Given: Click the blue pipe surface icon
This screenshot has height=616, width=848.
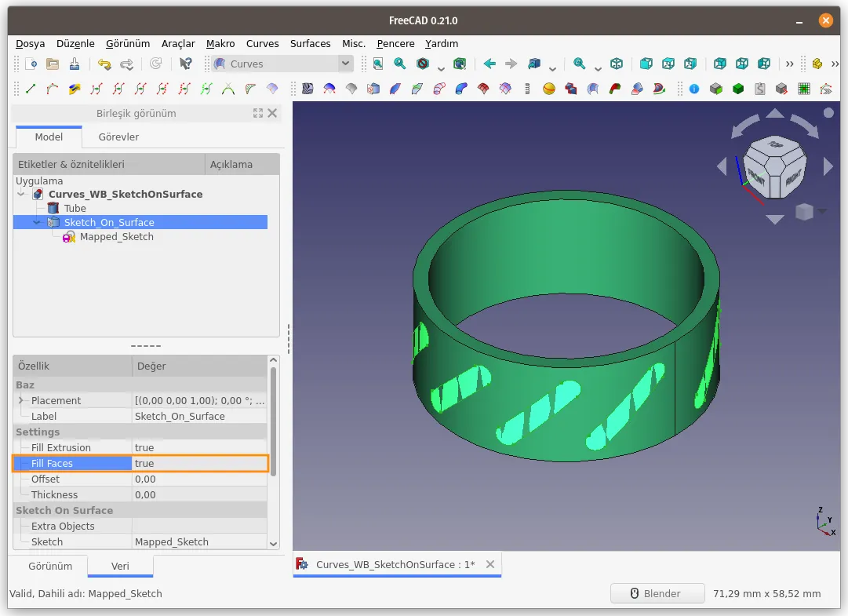Looking at the screenshot, I should pos(461,89).
